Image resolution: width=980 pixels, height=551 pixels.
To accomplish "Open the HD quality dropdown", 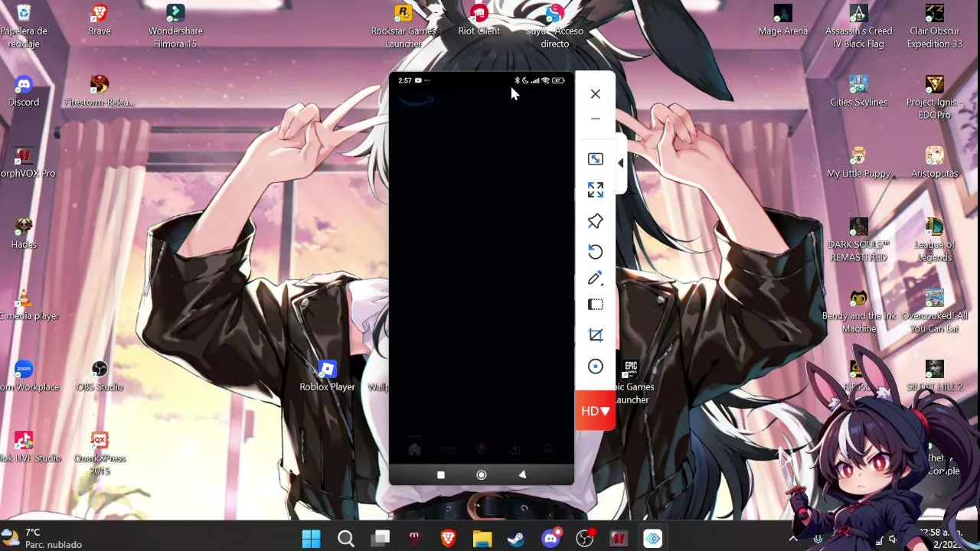I will click(x=595, y=411).
